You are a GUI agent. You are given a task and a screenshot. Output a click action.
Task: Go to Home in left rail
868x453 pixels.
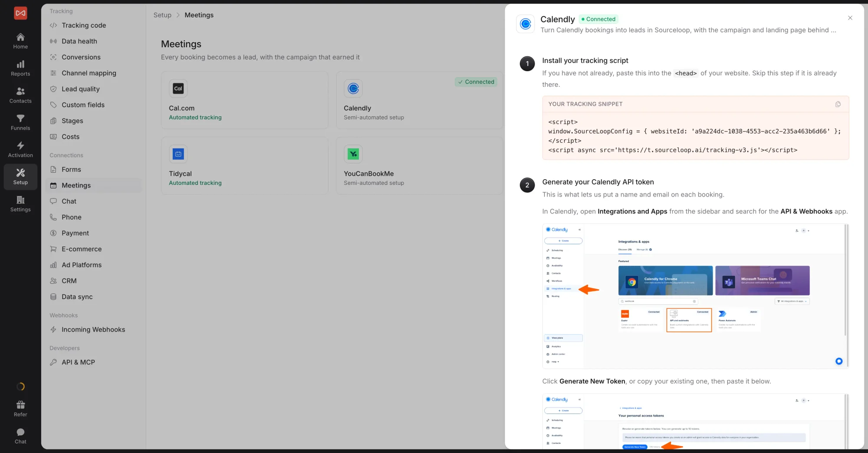click(x=20, y=41)
